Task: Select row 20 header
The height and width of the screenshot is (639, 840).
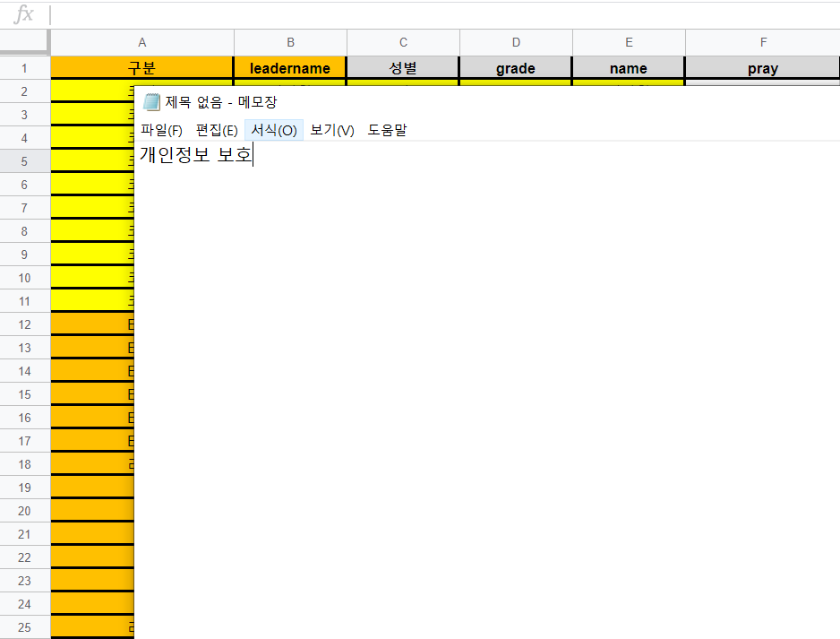Action: click(x=25, y=512)
